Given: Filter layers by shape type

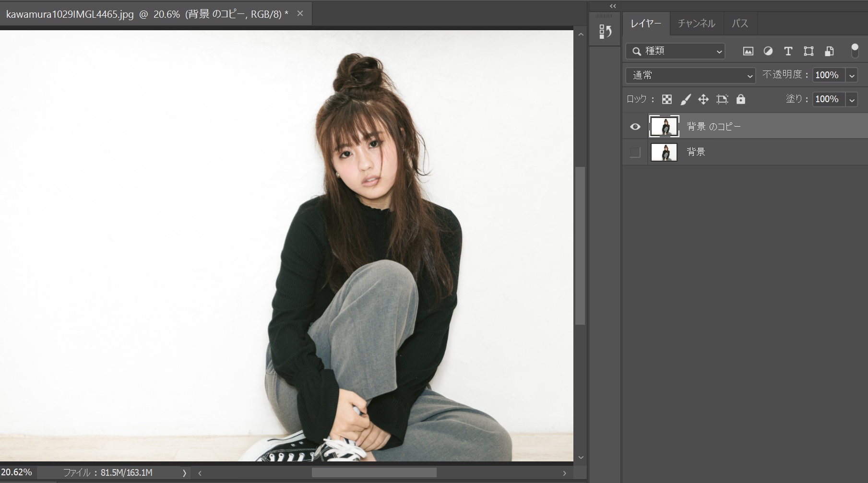Looking at the screenshot, I should pyautogui.click(x=809, y=51).
